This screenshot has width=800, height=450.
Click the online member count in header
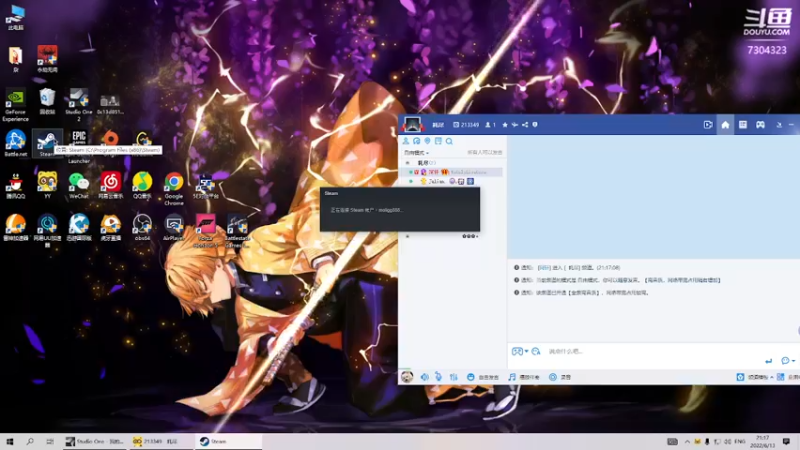pyautogui.click(x=490, y=125)
